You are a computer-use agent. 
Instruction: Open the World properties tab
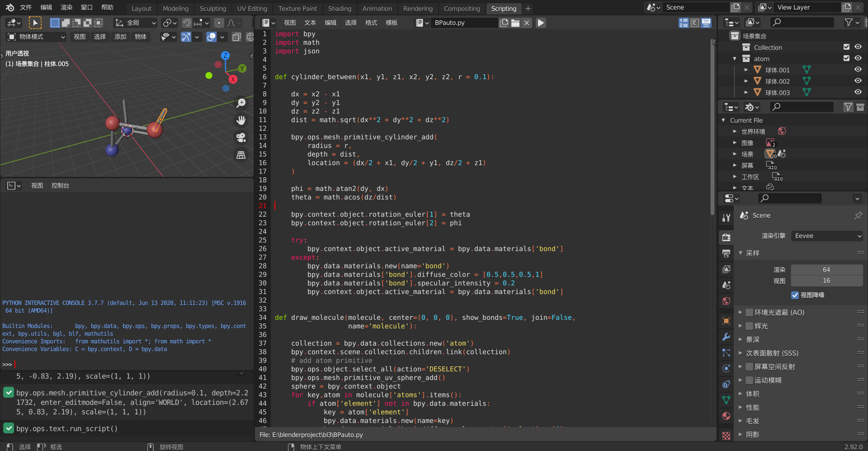pyautogui.click(x=726, y=301)
